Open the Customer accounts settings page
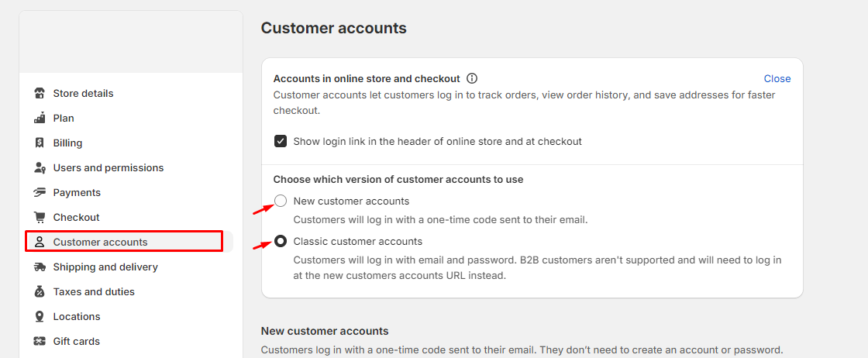 click(x=100, y=243)
